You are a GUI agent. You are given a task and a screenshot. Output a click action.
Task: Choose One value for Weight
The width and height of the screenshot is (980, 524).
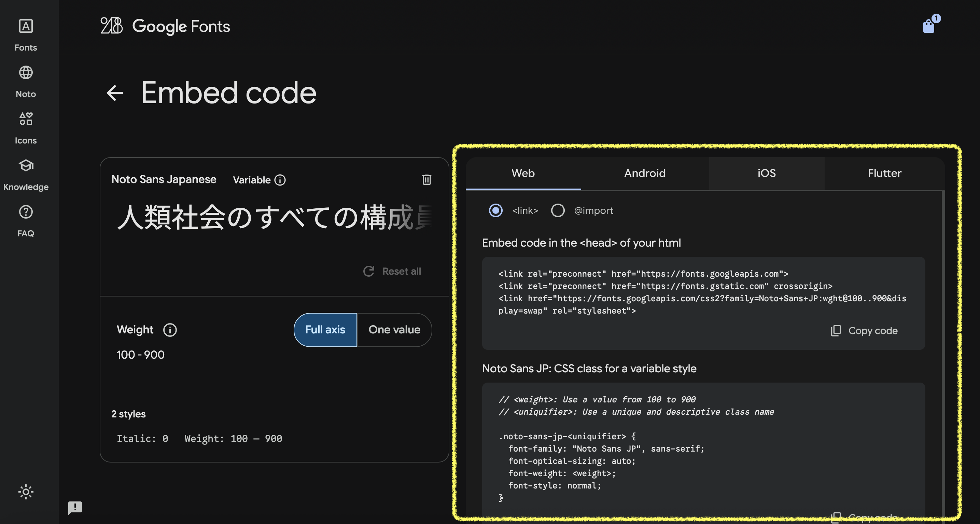tap(394, 330)
